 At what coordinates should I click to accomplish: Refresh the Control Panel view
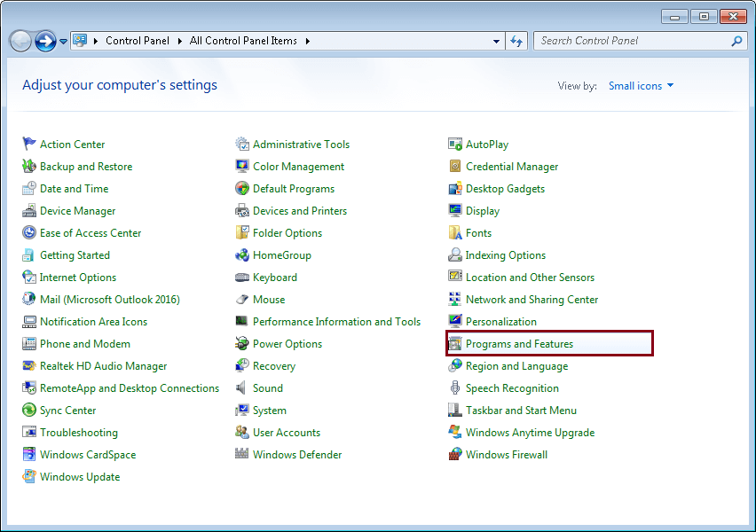(516, 42)
